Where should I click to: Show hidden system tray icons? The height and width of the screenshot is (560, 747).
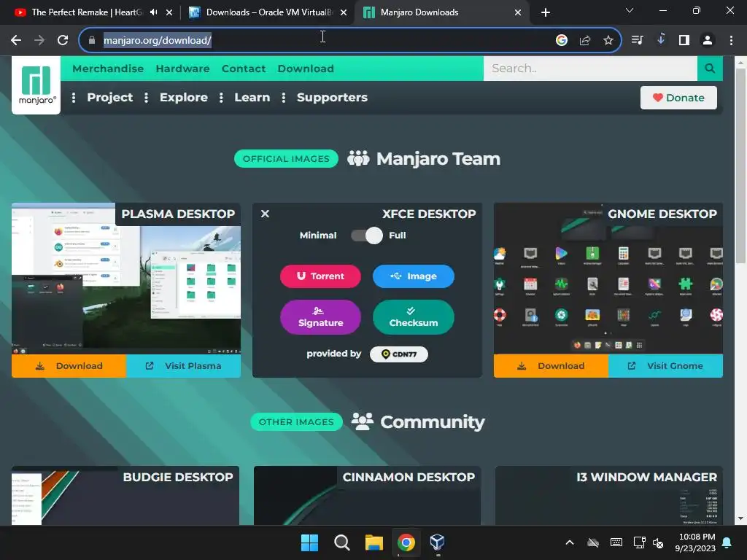569,542
